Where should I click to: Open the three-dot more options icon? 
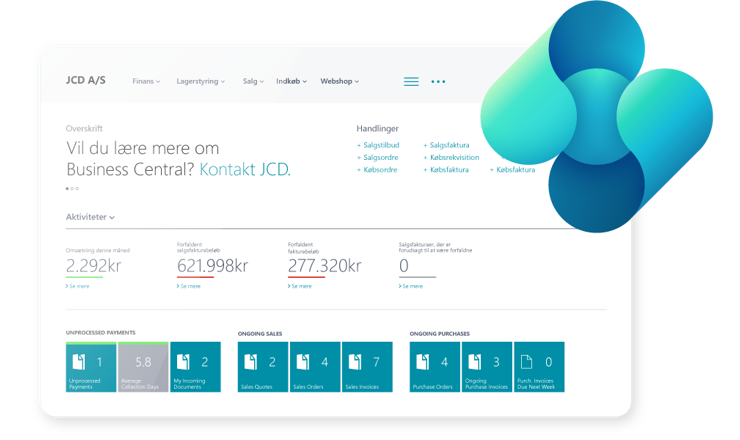(438, 82)
